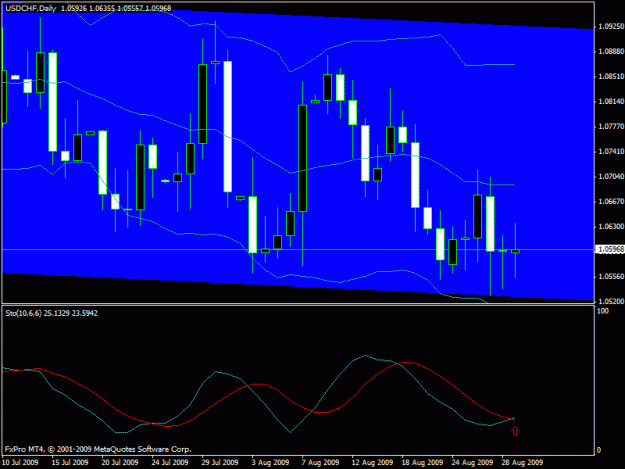
Task: Click the USDCHF,Daily chart title
Action: [30, 8]
